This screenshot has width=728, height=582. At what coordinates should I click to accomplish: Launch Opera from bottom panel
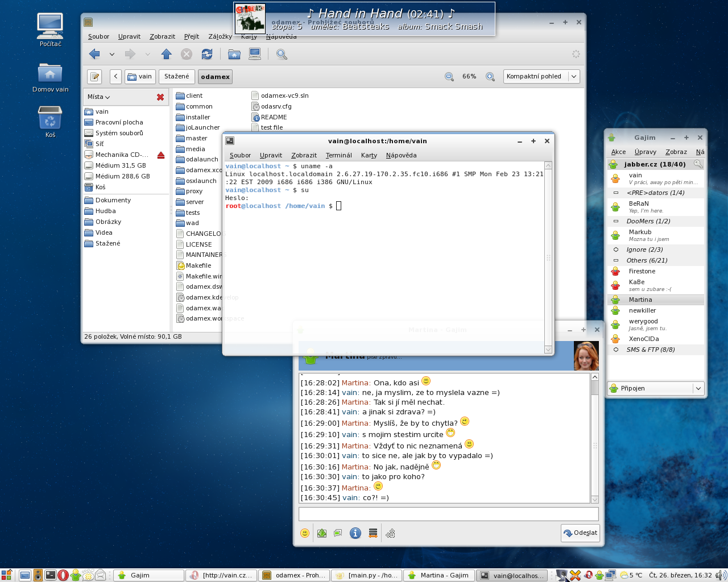[63, 575]
